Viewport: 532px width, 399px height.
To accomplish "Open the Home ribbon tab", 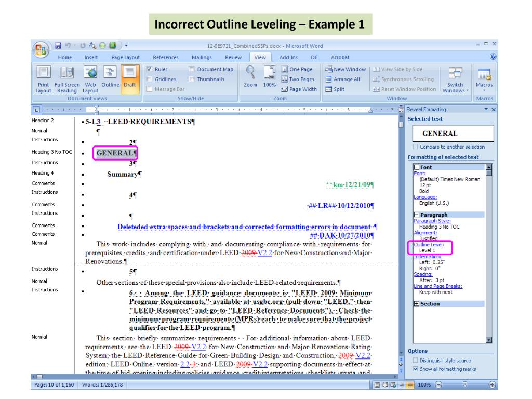I will click(65, 57).
